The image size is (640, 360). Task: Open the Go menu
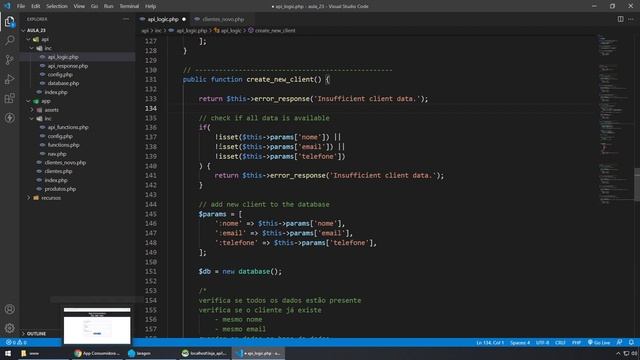[x=94, y=6]
